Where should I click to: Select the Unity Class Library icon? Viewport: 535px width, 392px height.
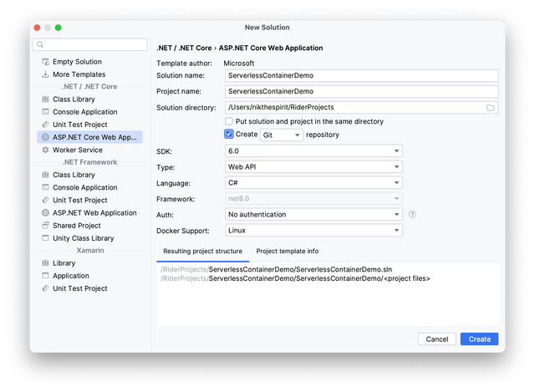click(45, 238)
